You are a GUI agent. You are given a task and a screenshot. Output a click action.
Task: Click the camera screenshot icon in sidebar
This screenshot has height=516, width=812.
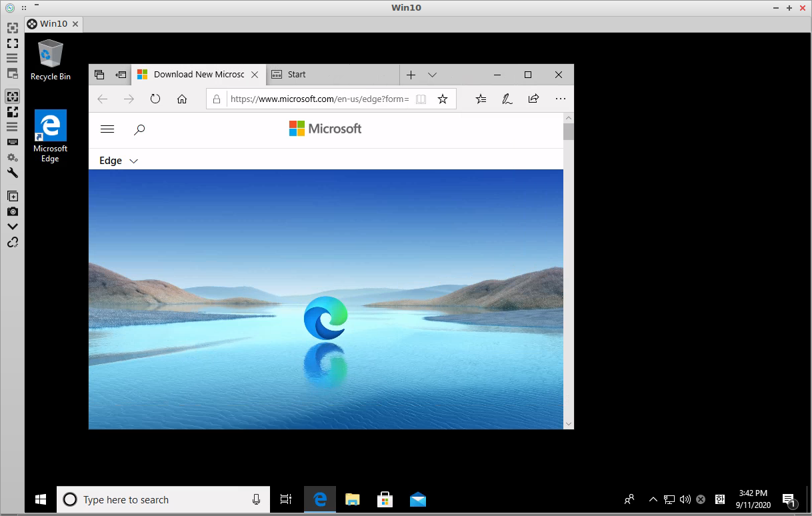(x=12, y=211)
